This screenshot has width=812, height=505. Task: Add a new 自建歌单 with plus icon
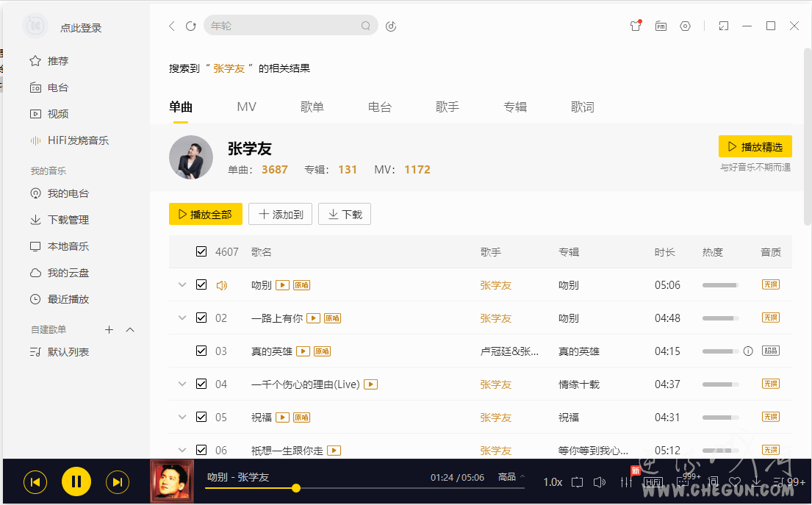click(x=109, y=329)
